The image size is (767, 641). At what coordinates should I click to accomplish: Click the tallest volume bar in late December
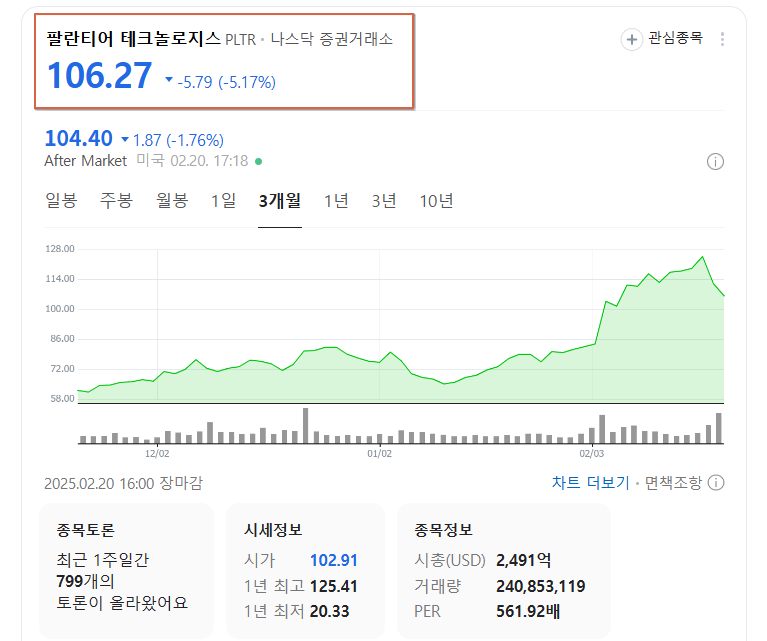click(306, 426)
